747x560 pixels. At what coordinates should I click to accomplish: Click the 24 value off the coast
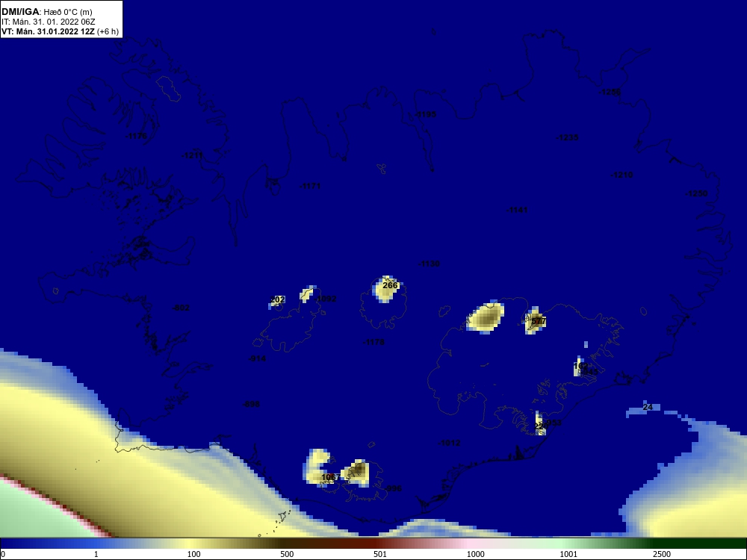648,407
